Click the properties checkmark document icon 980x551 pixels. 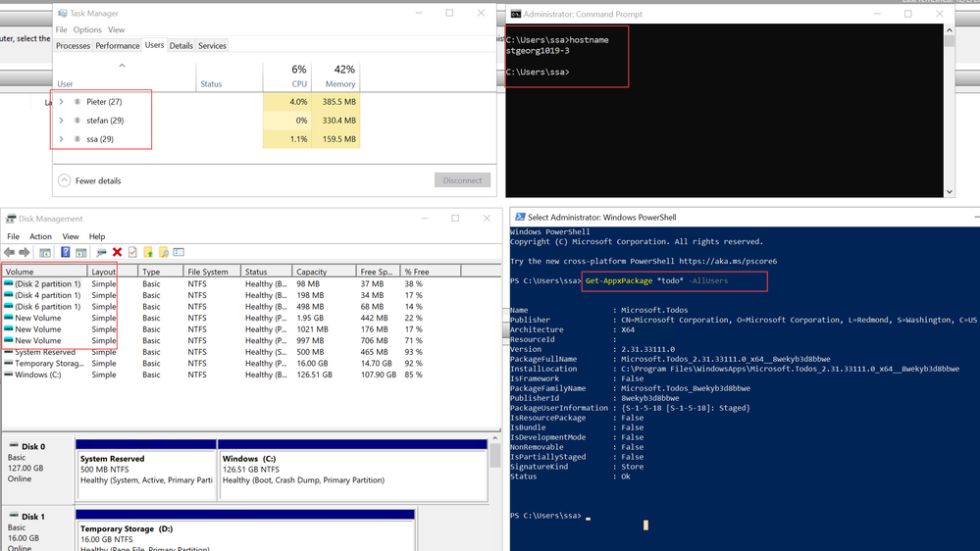(x=132, y=252)
